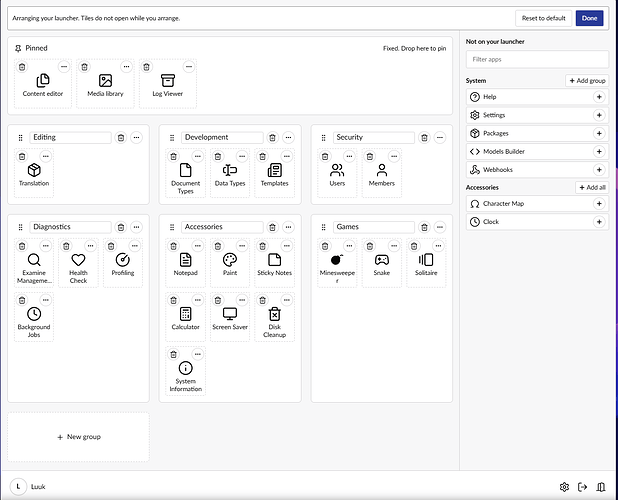
Task: Select the Users tile in Security
Action: pos(337,173)
